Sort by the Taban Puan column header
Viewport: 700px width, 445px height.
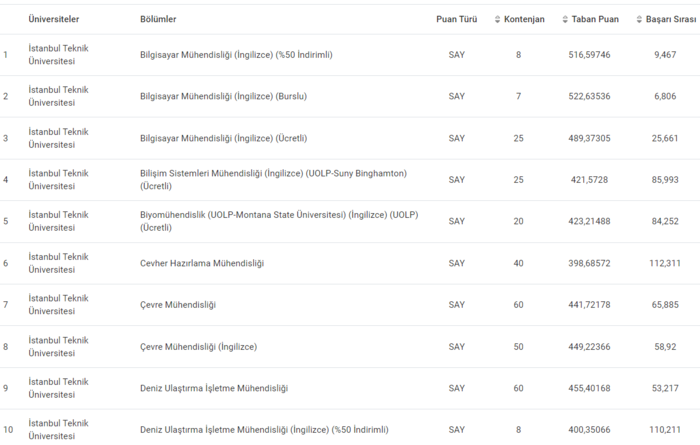pyautogui.click(x=595, y=20)
